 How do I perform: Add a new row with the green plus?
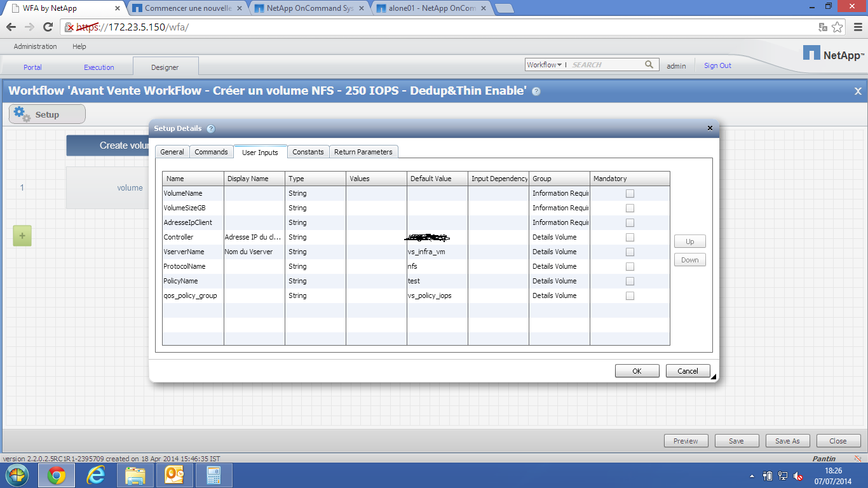22,236
